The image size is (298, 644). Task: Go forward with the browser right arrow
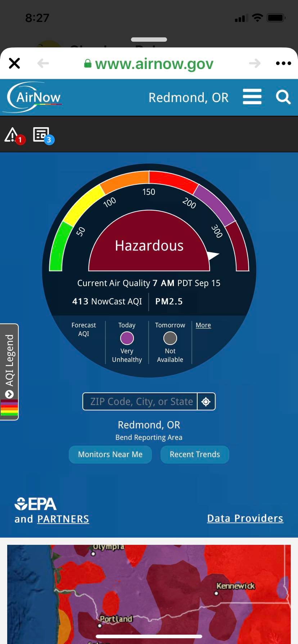(255, 64)
